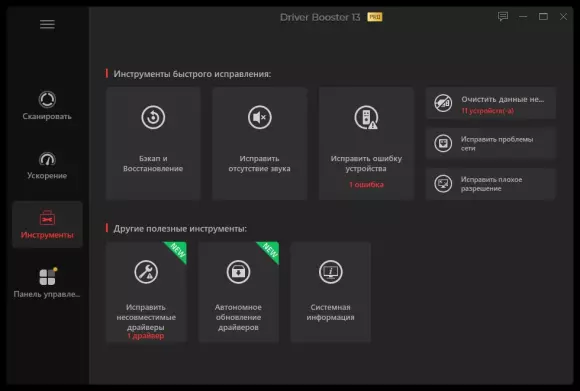580x391 pixels.
Task: Select Инструменты sidebar tab label
Action: tap(47, 235)
